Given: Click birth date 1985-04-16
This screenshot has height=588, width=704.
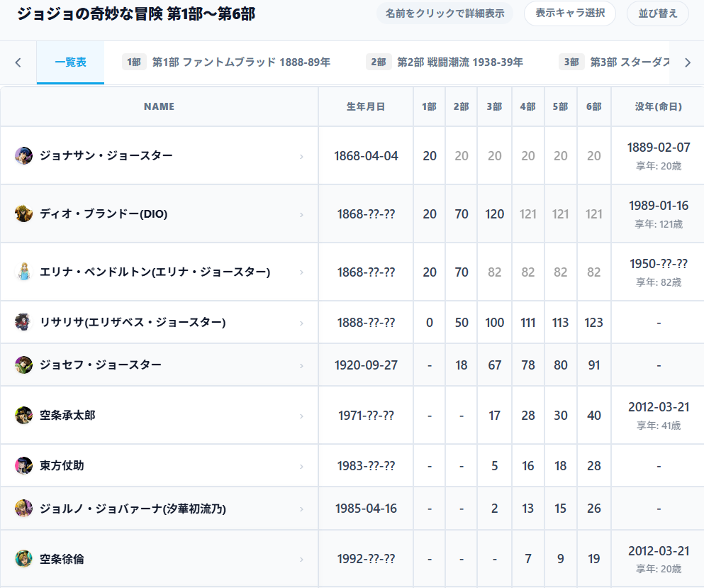Looking at the screenshot, I should [366, 509].
